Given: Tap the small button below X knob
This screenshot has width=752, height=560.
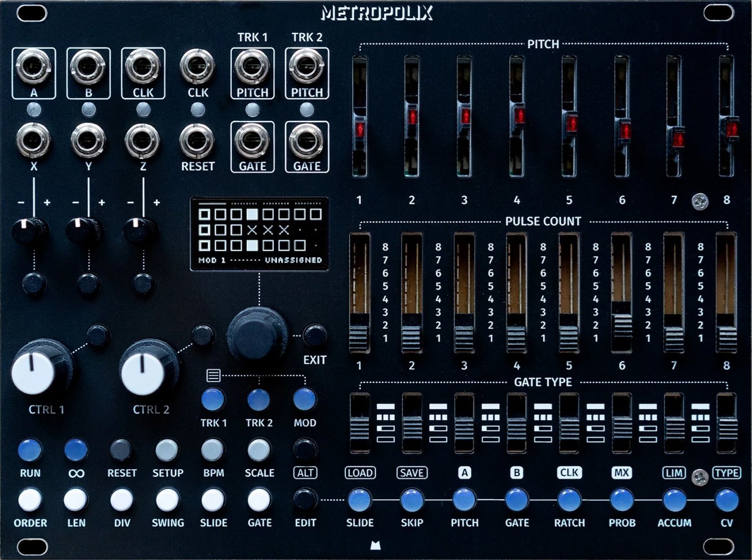Looking at the screenshot, I should [34, 283].
